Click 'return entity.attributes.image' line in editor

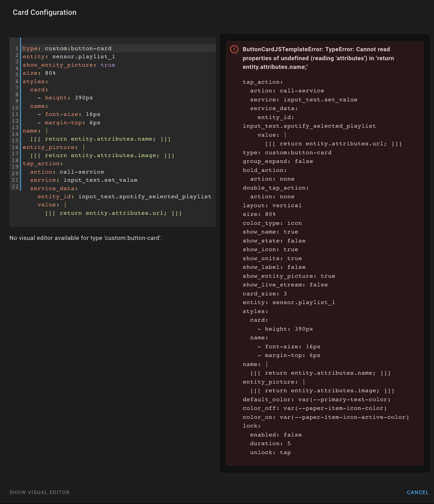coord(102,155)
